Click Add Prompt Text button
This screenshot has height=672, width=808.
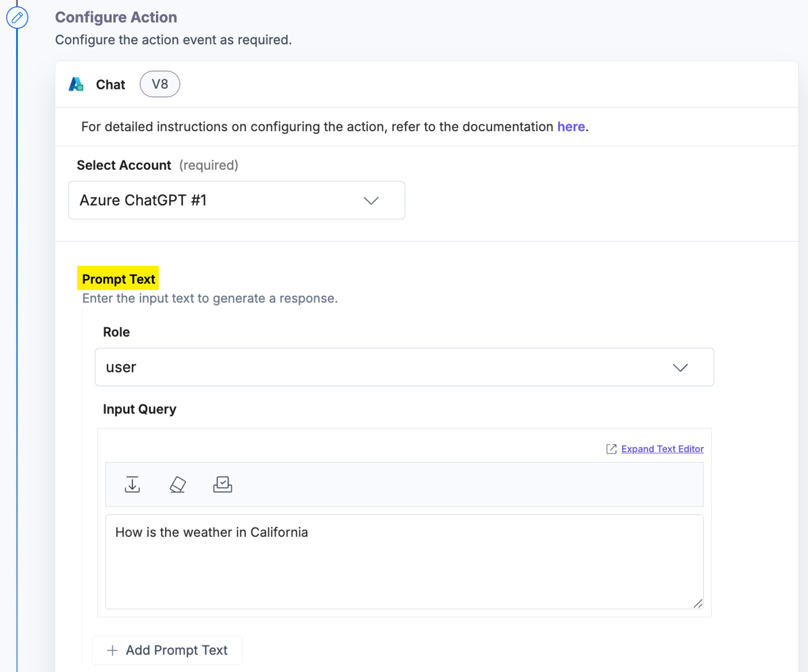pyautogui.click(x=167, y=650)
